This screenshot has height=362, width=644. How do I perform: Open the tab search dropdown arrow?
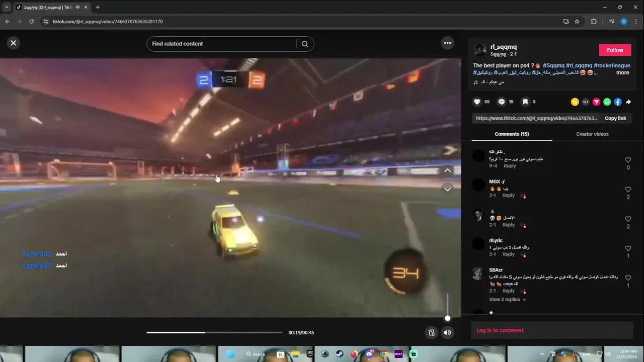[7, 7]
